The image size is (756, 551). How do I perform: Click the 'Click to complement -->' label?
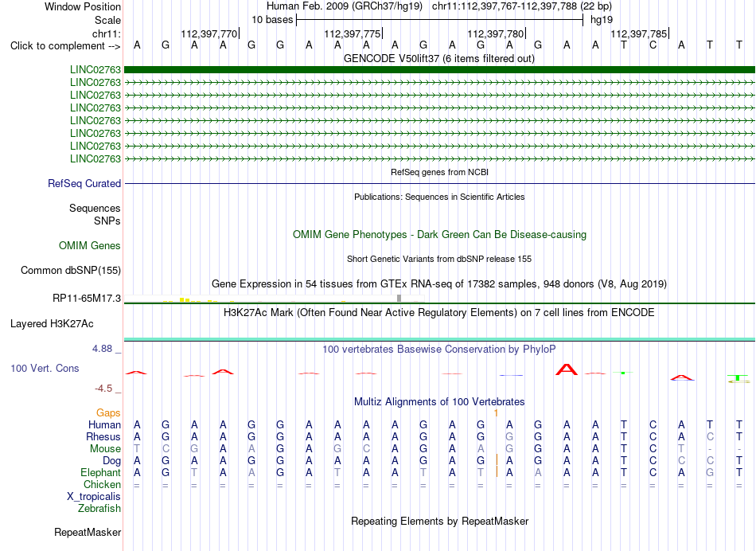[x=65, y=46]
